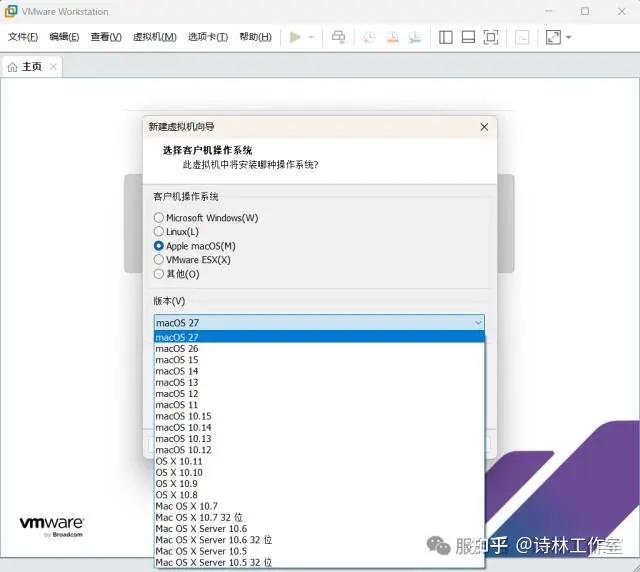
Task: Choose Mac OS X Server 10.5 option
Action: [x=319, y=551]
